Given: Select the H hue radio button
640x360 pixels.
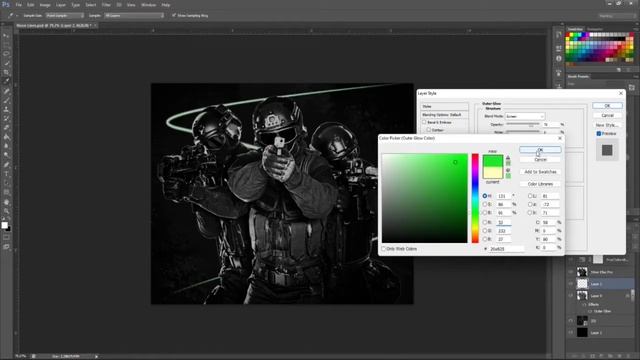Looking at the screenshot, I should click(485, 196).
